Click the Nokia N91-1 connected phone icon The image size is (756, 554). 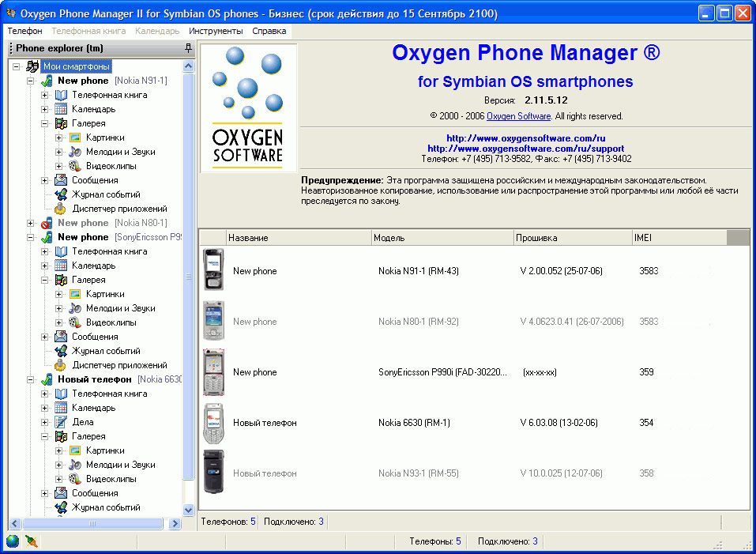click(47, 81)
